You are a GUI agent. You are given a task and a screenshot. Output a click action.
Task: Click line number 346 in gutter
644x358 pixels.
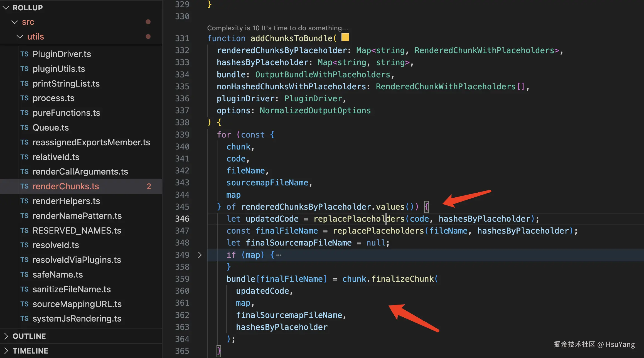pos(182,219)
